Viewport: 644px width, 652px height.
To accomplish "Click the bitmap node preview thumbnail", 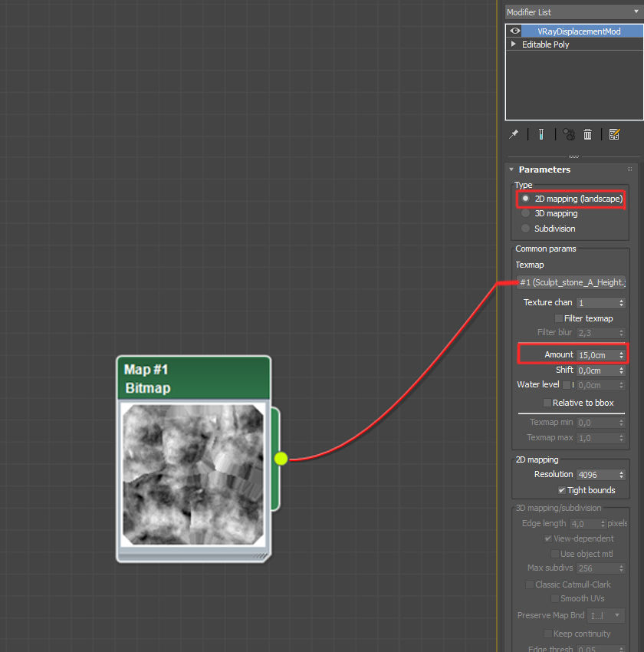I will pyautogui.click(x=193, y=475).
